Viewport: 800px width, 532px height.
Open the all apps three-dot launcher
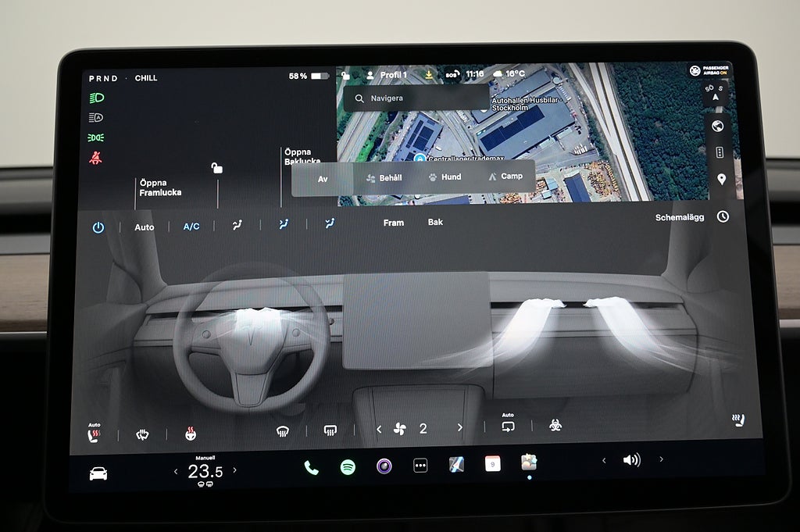point(420,466)
